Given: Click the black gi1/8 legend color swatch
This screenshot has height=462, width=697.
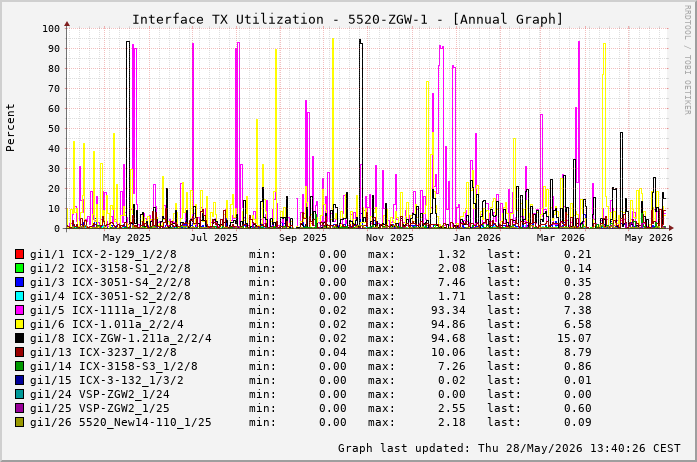Looking at the screenshot, I should click(19, 338).
